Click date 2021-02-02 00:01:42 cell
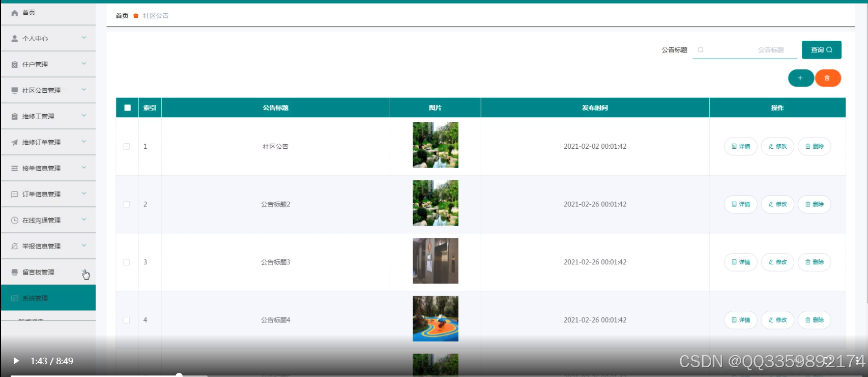The image size is (868, 377). (595, 147)
